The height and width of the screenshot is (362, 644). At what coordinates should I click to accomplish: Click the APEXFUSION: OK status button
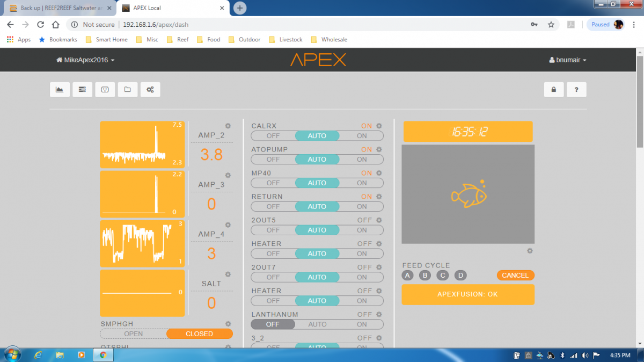click(468, 294)
